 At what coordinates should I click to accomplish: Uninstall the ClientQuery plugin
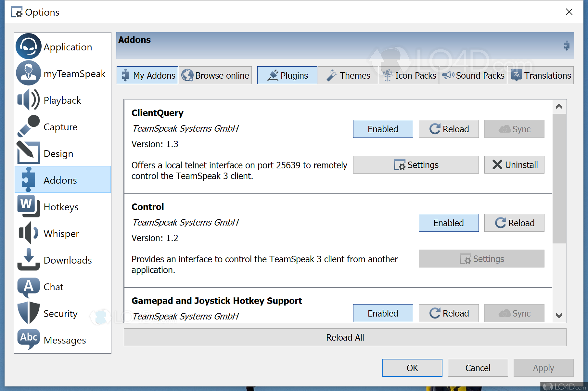514,165
